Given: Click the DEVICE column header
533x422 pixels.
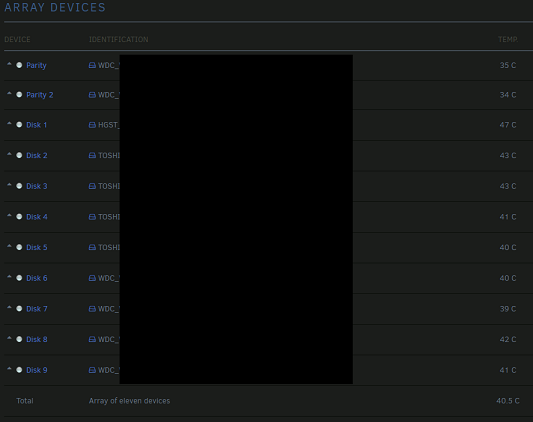Looking at the screenshot, I should (17, 39).
